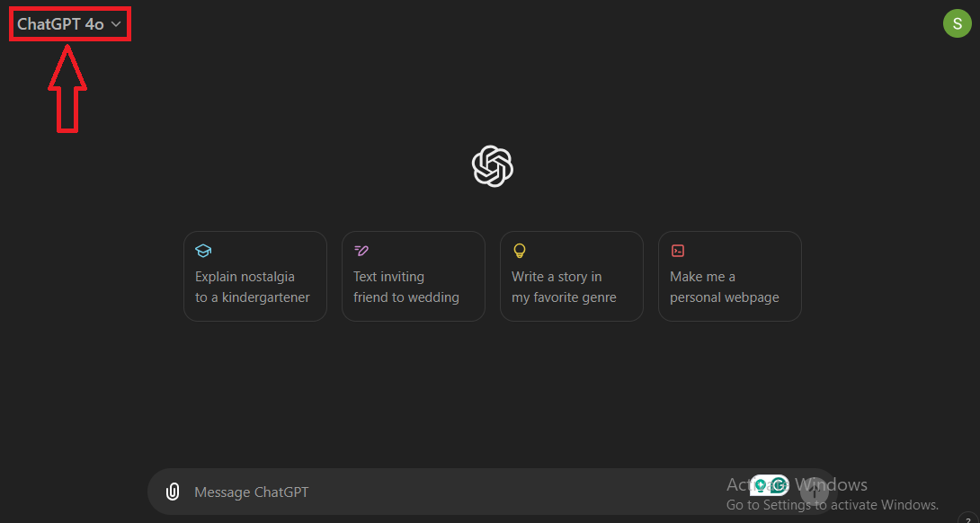This screenshot has width=980, height=523.
Task: Click the yellow lightbulb icon on story card
Action: tap(520, 252)
